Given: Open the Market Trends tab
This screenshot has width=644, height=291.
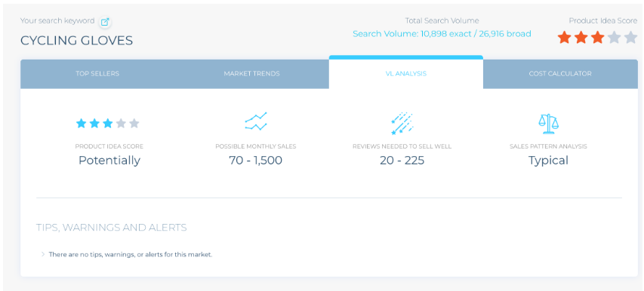Looking at the screenshot, I should pos(251,74).
